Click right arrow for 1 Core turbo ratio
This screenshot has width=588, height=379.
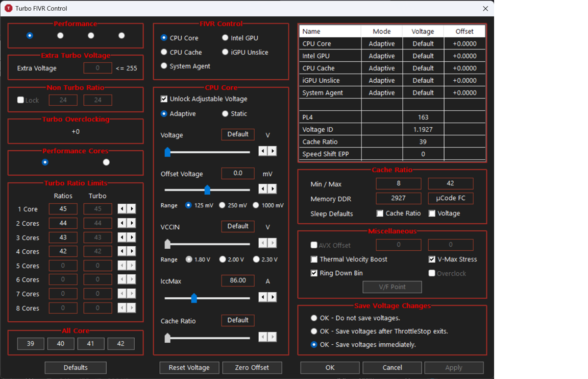[132, 209]
